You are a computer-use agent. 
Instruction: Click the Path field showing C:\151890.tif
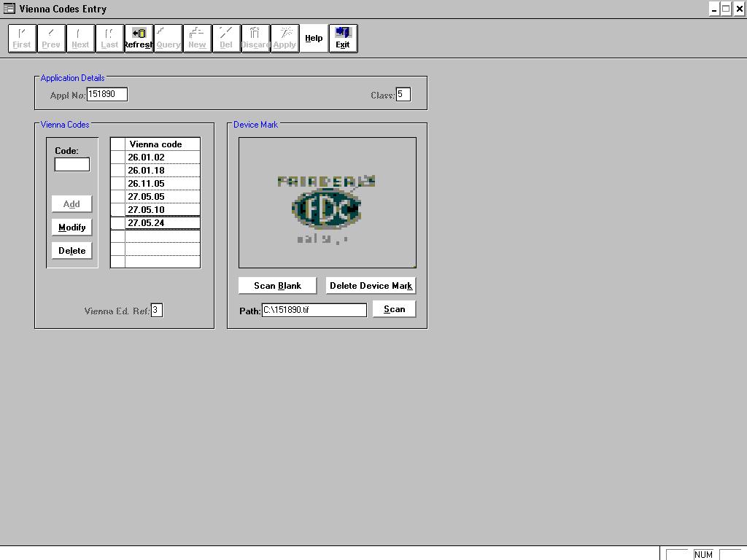[314, 310]
